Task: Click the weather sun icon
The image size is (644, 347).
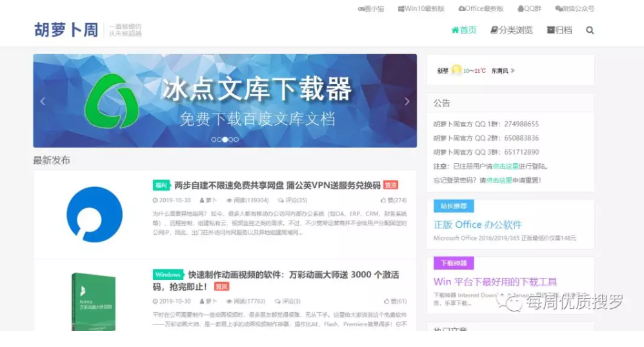Action: [456, 70]
